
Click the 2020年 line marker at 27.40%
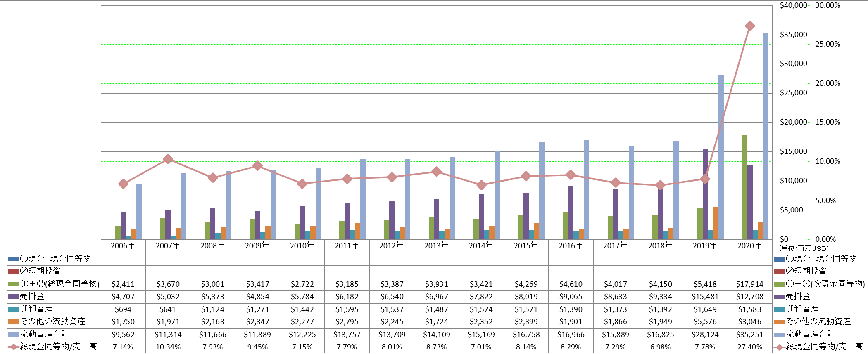coord(750,26)
